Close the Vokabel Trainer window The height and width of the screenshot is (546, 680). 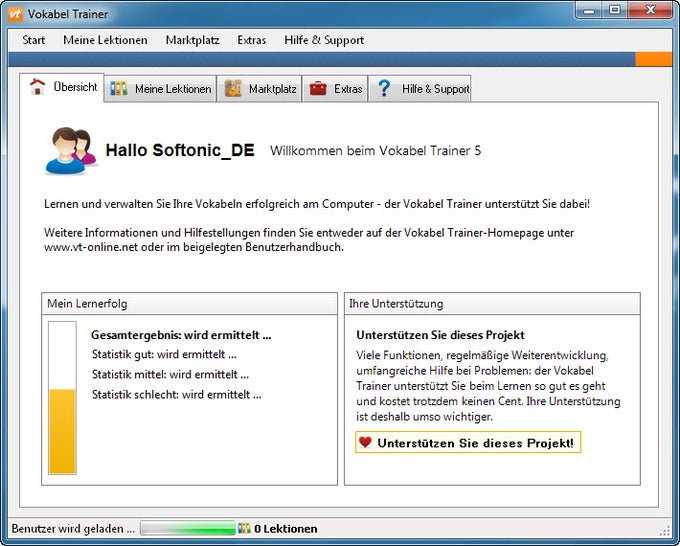tap(650, 10)
